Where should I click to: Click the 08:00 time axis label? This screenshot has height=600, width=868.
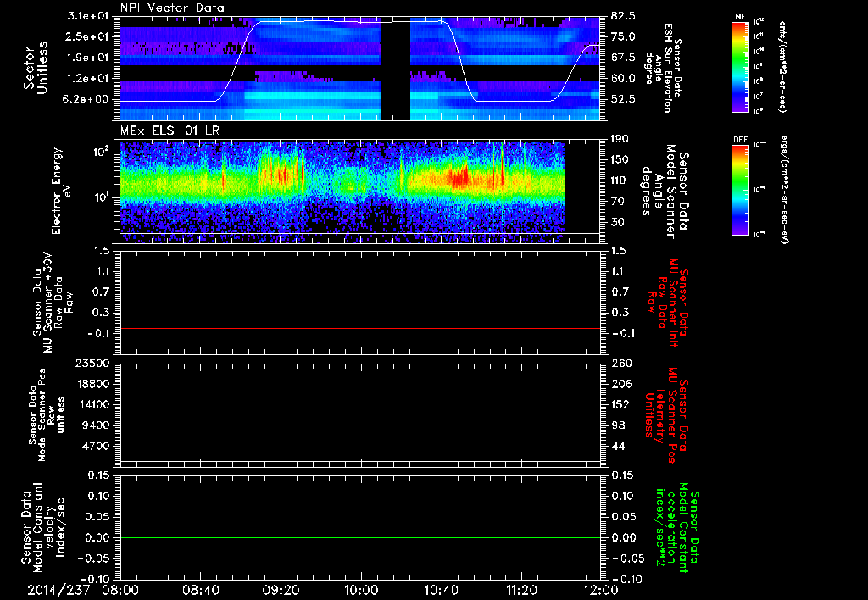tap(120, 589)
